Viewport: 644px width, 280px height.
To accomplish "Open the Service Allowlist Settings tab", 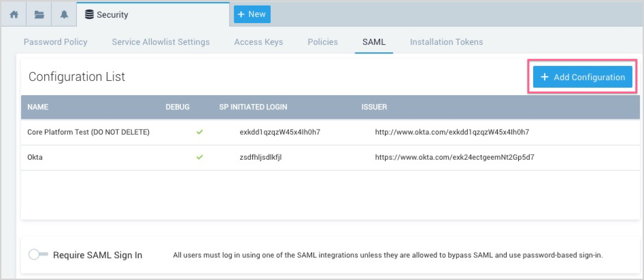I will pos(160,42).
